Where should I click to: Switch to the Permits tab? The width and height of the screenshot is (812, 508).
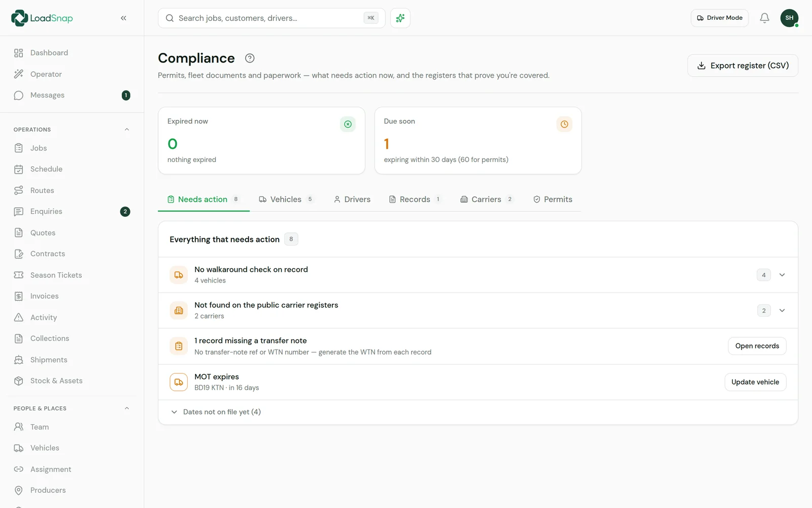553,199
